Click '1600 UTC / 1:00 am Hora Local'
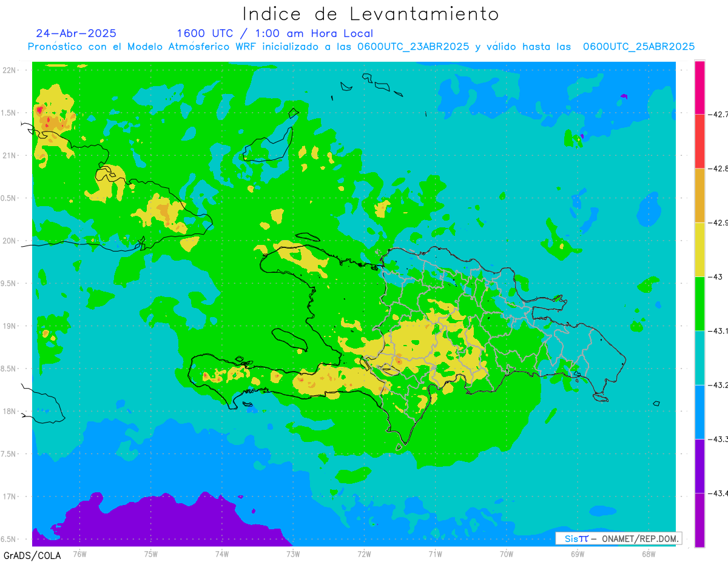Viewport: 728px width, 562px height. [x=275, y=33]
